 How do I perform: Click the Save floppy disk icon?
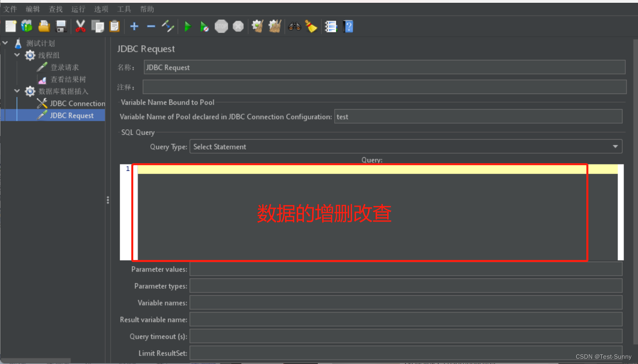point(61,26)
